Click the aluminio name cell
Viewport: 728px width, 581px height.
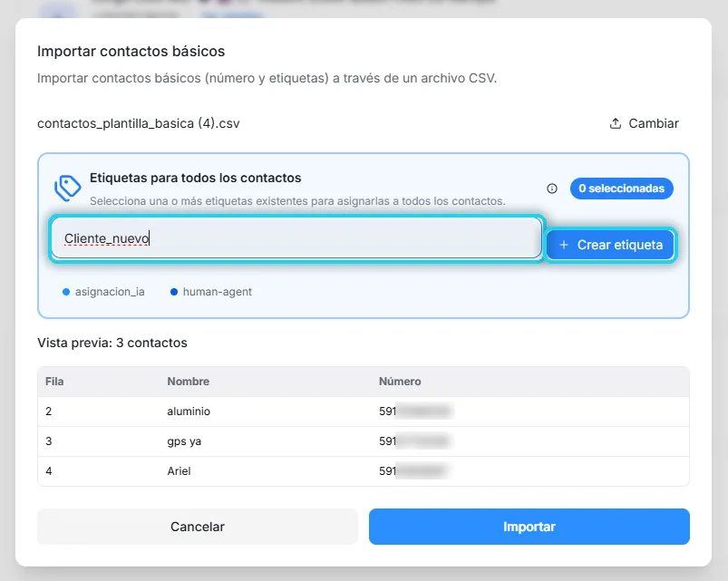(189, 412)
